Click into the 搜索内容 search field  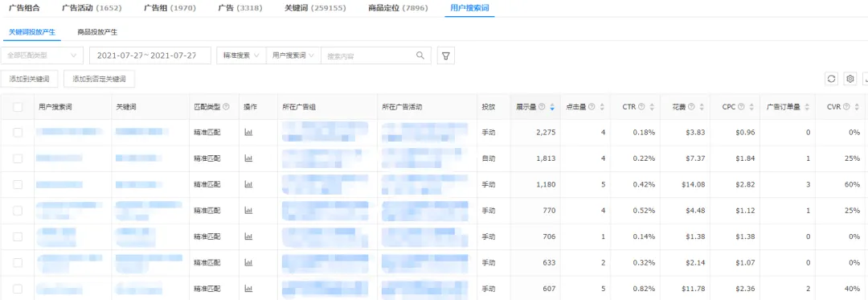[x=368, y=55]
